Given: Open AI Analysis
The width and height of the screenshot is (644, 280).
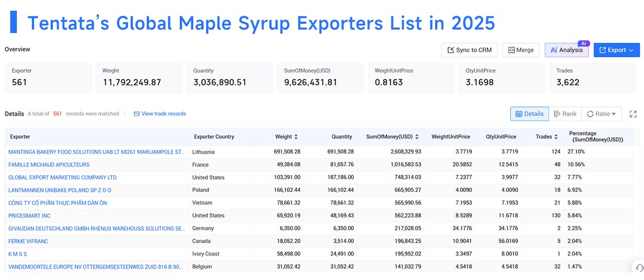Looking at the screenshot, I should point(566,50).
